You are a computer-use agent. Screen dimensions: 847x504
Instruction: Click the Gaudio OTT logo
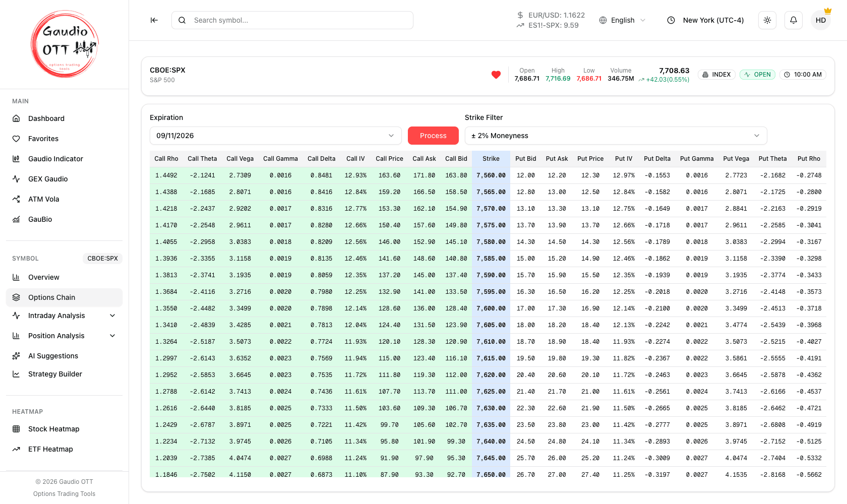(x=65, y=44)
